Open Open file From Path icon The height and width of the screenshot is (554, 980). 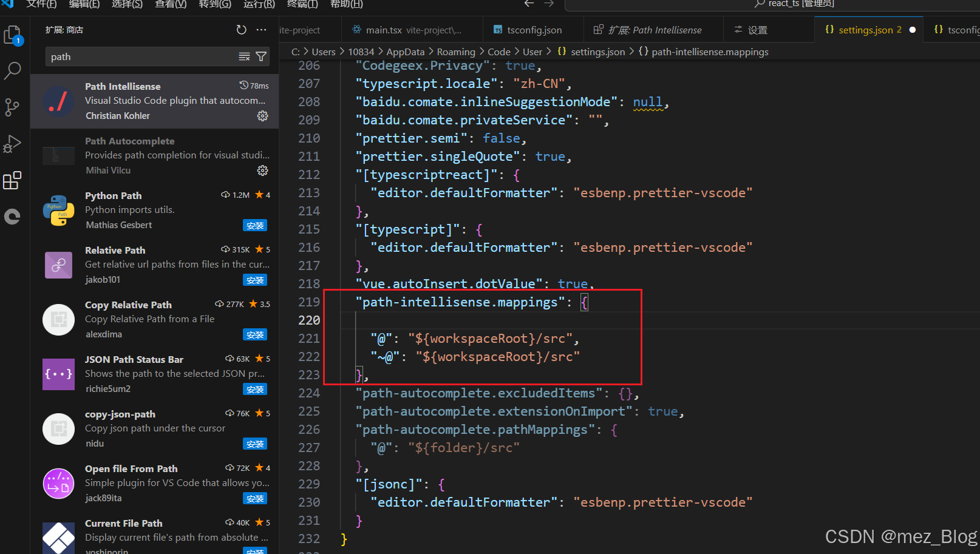point(59,484)
